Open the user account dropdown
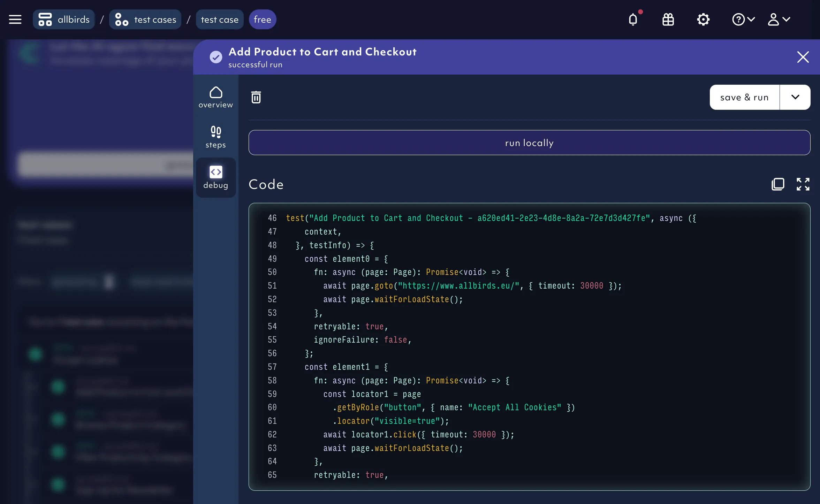The height and width of the screenshot is (504, 820). click(779, 20)
